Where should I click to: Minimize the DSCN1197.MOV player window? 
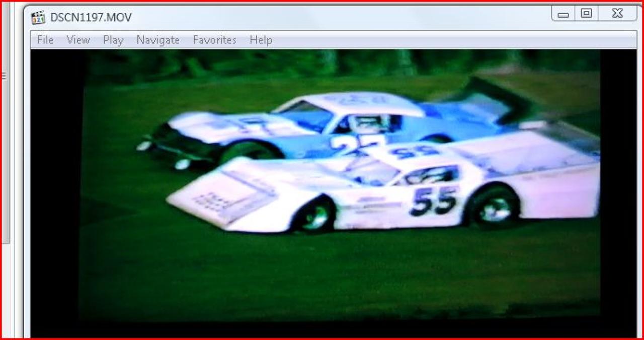pyautogui.click(x=563, y=14)
